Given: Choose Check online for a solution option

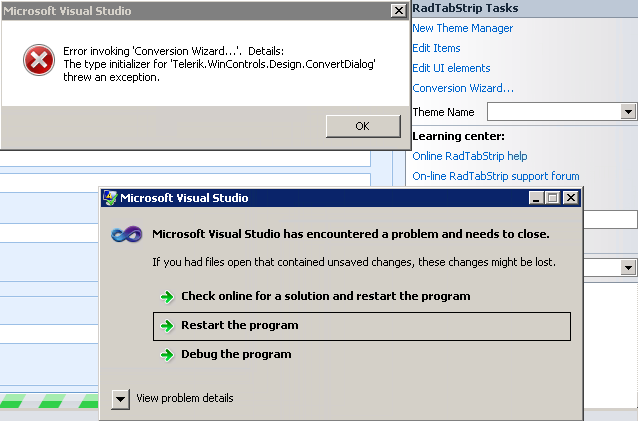Looking at the screenshot, I should point(326,296).
